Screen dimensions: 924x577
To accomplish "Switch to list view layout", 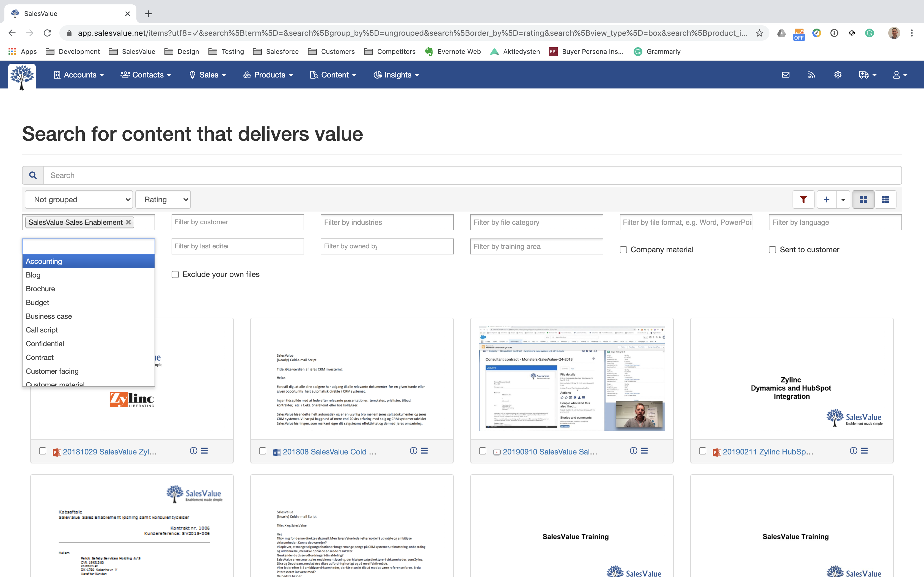I will point(885,199).
